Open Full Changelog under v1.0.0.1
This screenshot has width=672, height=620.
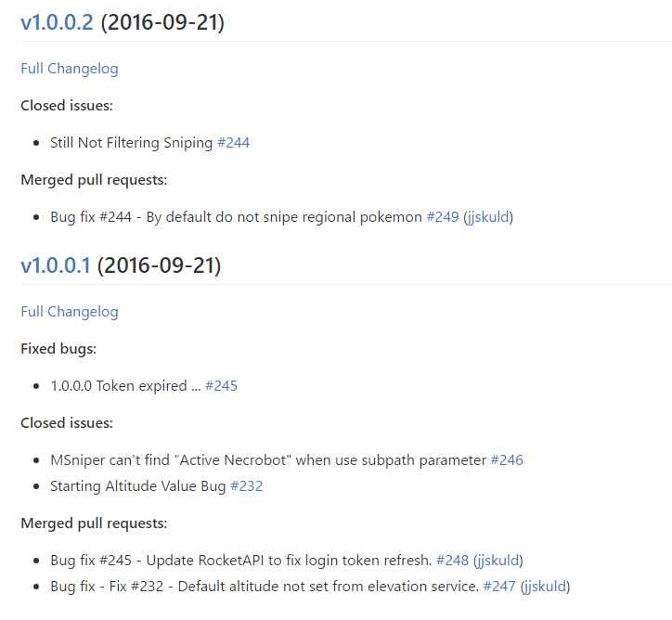(x=70, y=312)
